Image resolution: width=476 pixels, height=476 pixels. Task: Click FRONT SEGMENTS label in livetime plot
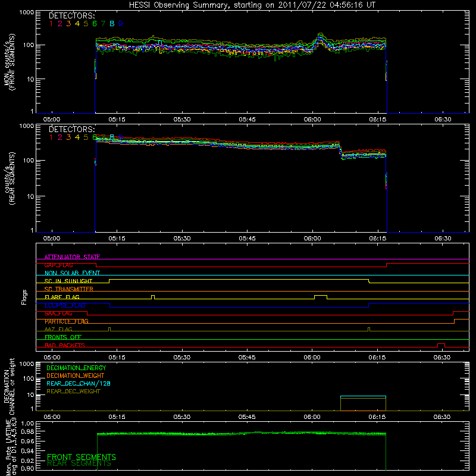(x=82, y=457)
